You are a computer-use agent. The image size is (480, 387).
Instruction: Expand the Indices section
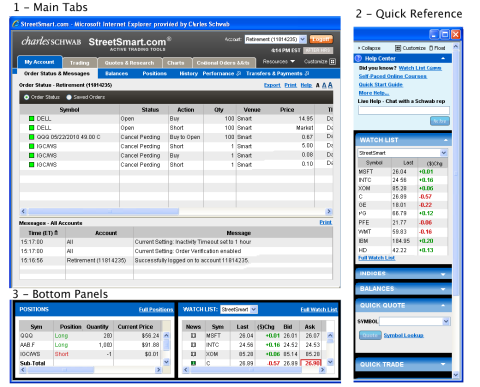[x=443, y=274]
